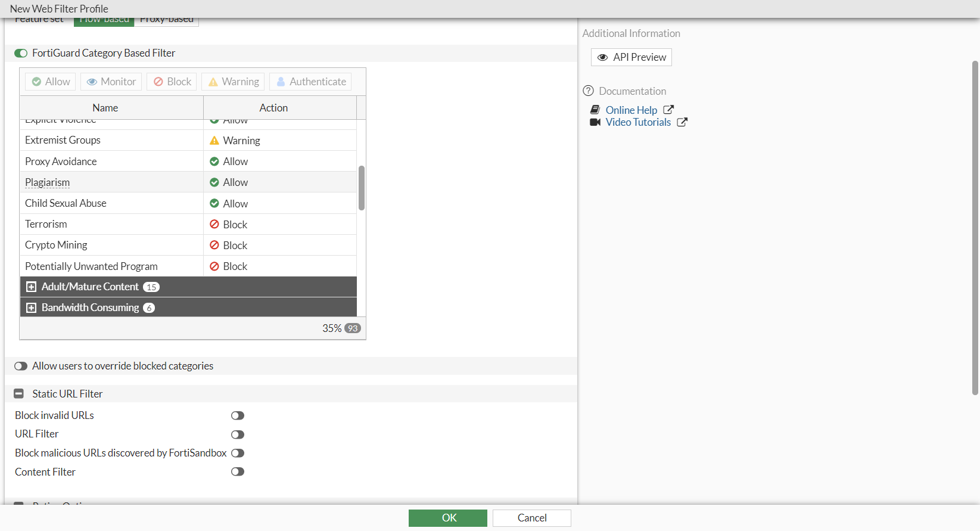Click the Name column header
980x531 pixels.
pos(112,108)
